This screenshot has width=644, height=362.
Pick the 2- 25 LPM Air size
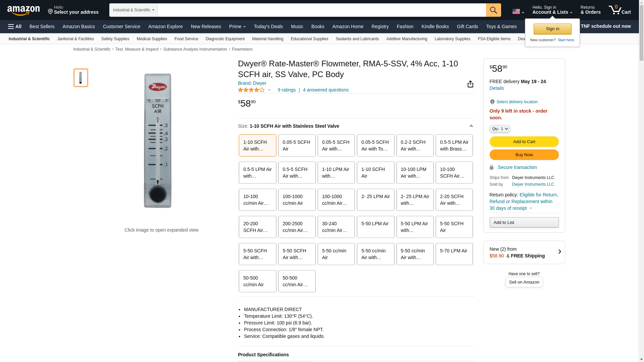tap(375, 200)
